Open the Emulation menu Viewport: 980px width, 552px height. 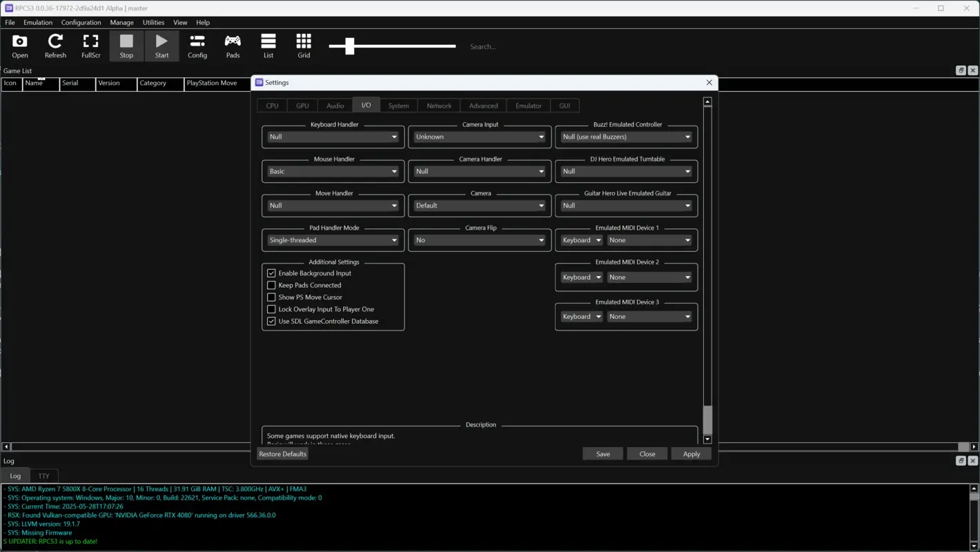pyautogui.click(x=37, y=22)
